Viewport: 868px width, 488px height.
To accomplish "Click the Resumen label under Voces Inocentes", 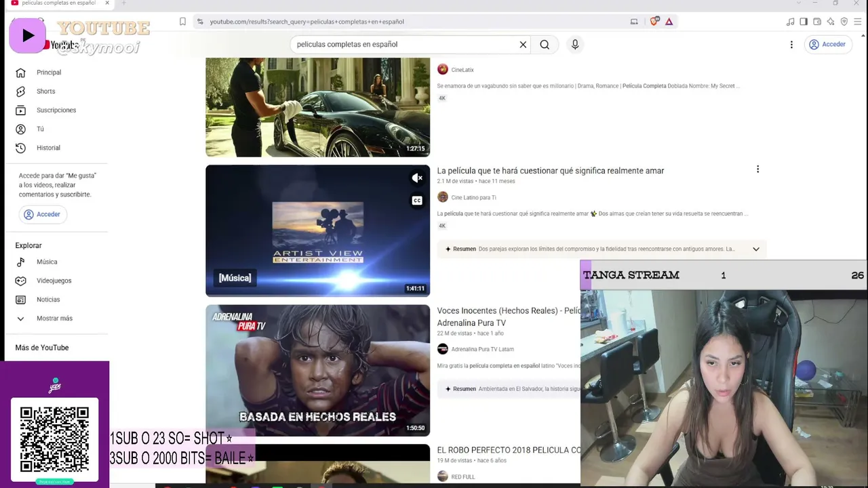I will 465,389.
